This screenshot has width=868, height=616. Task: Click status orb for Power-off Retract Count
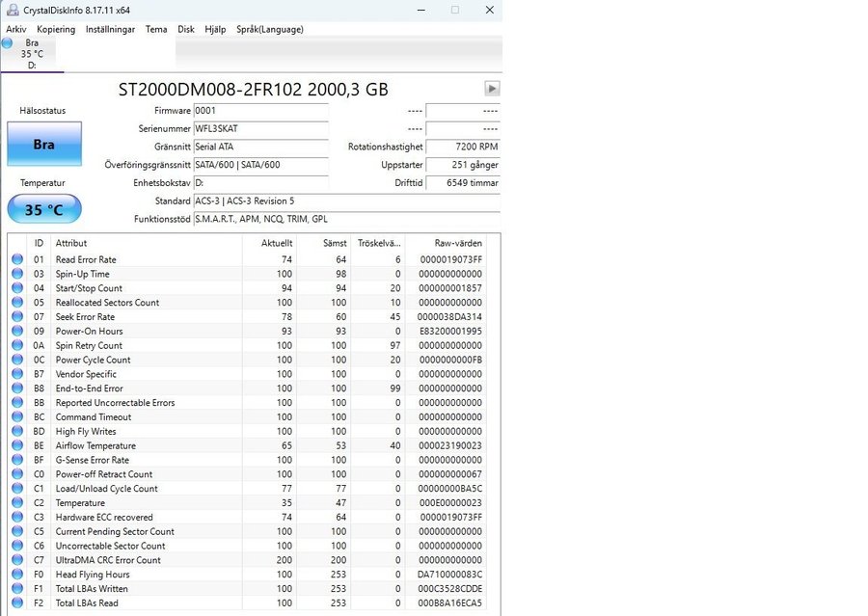pos(17,473)
